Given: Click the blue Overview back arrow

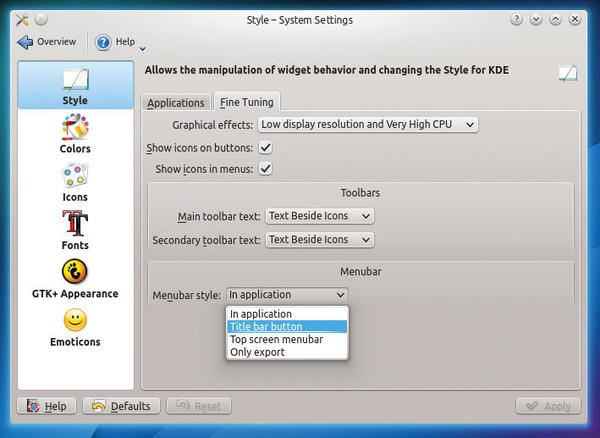Looking at the screenshot, I should pos(25,42).
